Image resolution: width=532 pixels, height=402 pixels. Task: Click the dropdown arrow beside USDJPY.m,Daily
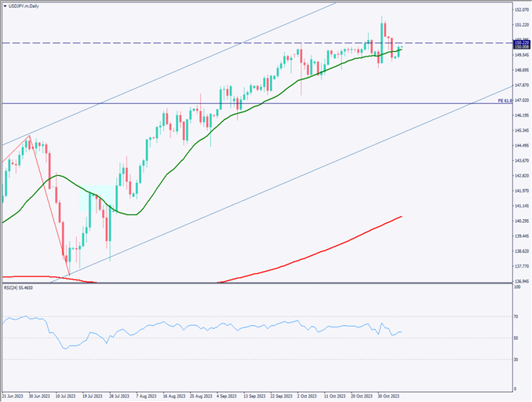(x=5, y=6)
